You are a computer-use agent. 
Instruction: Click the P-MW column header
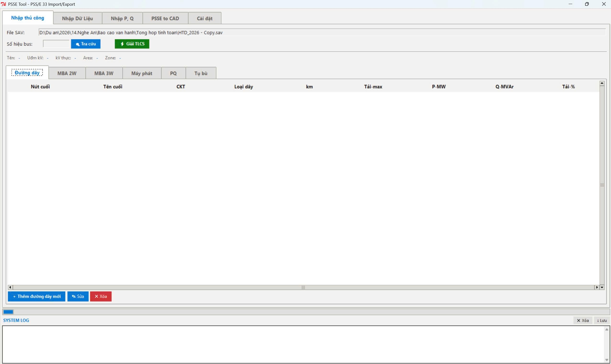439,87
